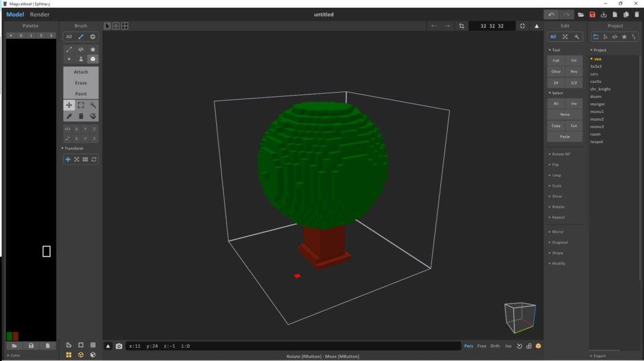Screen dimensions: 644x361
Task: Open a project with the folder icon
Action: pyautogui.click(x=581, y=15)
